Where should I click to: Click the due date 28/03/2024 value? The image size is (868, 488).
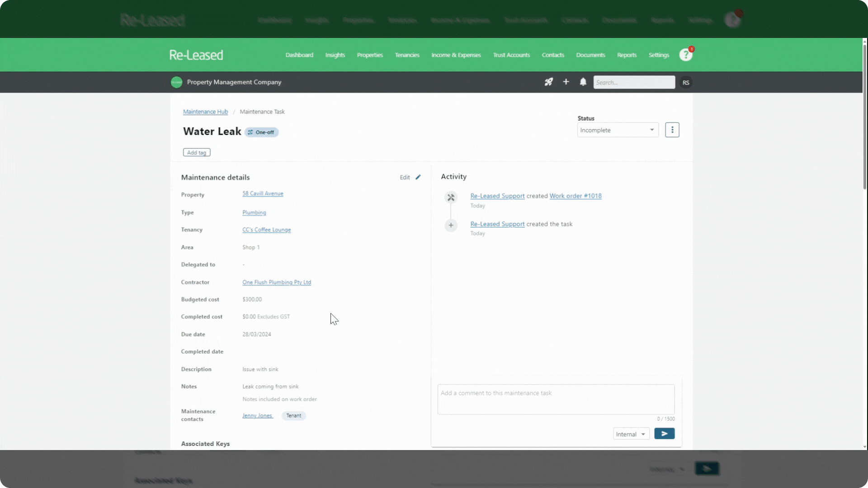[x=257, y=334]
